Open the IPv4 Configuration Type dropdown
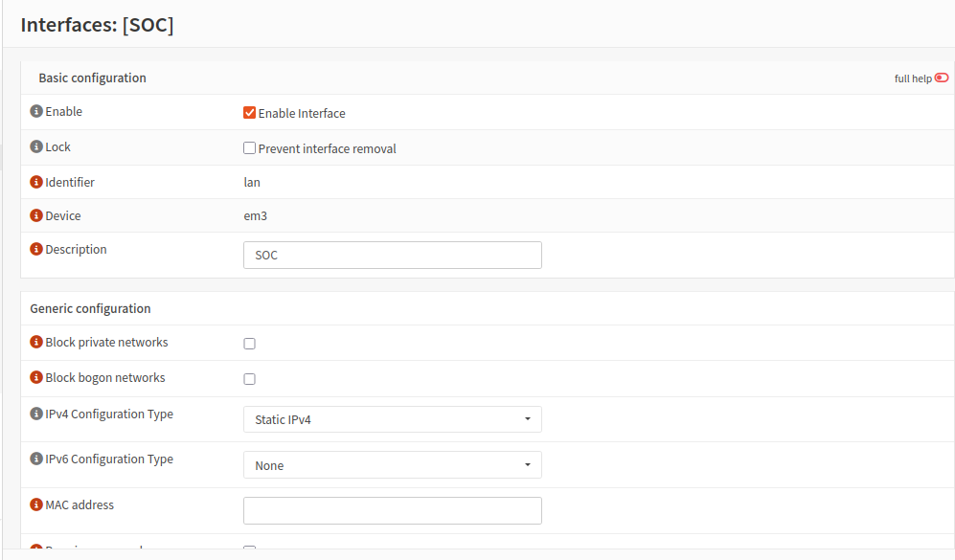The width and height of the screenshot is (955, 560). pyautogui.click(x=392, y=419)
